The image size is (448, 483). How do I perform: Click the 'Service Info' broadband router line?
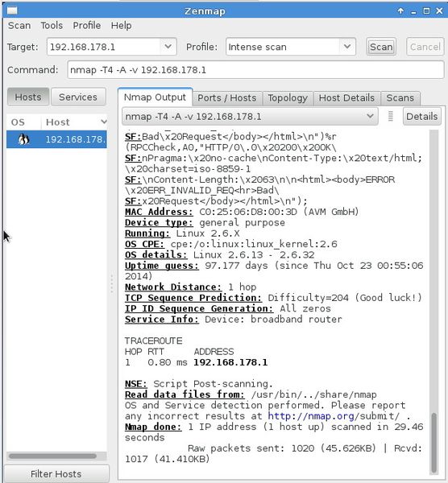(234, 320)
